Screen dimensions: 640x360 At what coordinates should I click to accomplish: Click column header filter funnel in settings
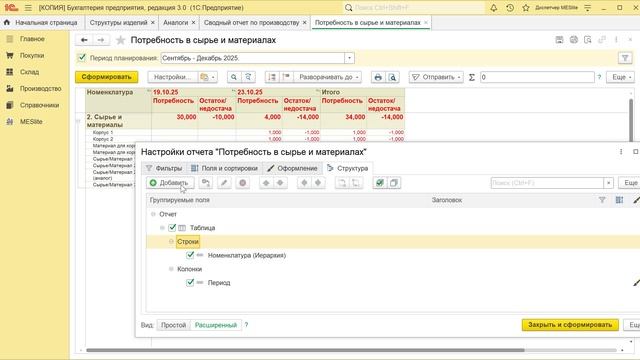(x=602, y=200)
